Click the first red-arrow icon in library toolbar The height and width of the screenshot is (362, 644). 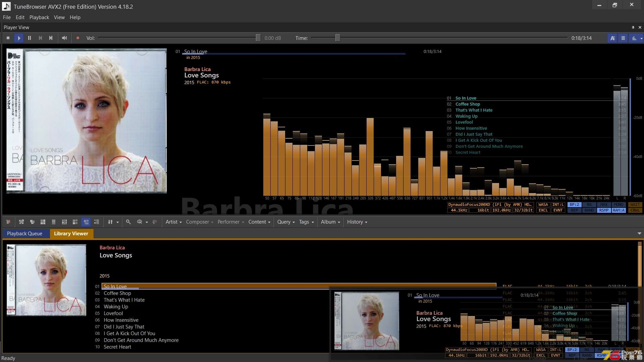8,222
